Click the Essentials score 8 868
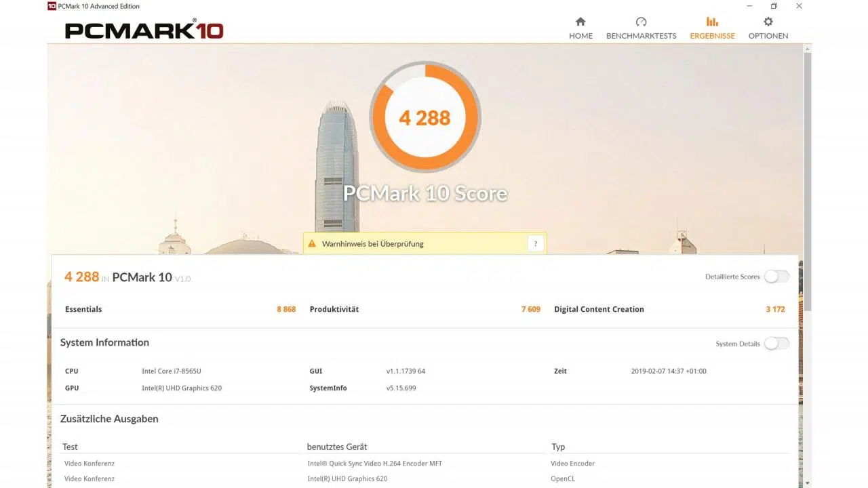 [x=286, y=309]
